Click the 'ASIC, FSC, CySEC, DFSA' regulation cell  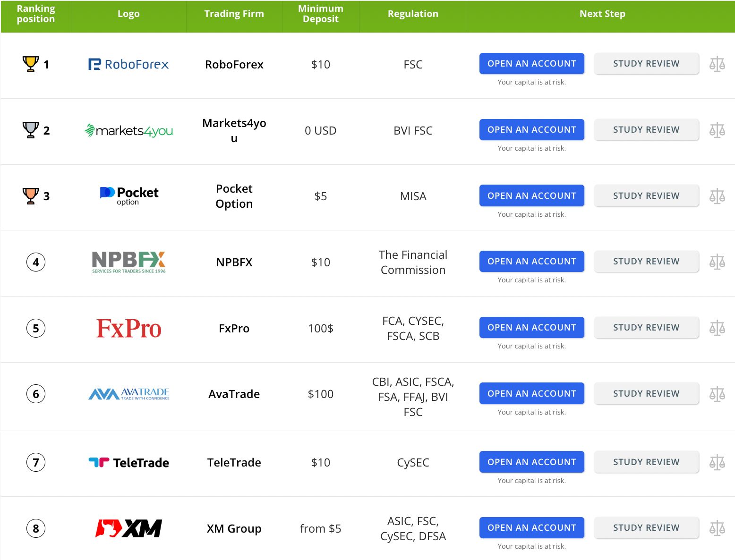(x=413, y=528)
